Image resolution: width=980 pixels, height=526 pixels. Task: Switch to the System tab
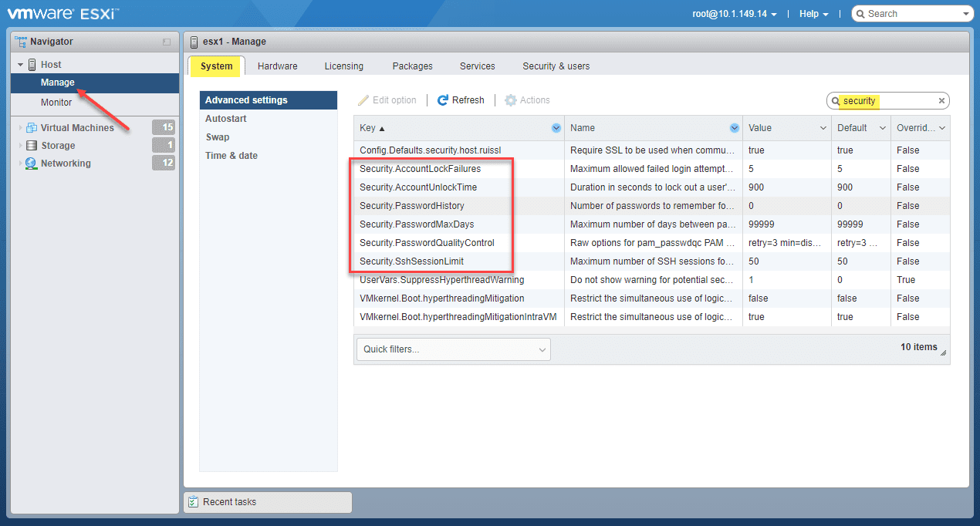pyautogui.click(x=216, y=66)
